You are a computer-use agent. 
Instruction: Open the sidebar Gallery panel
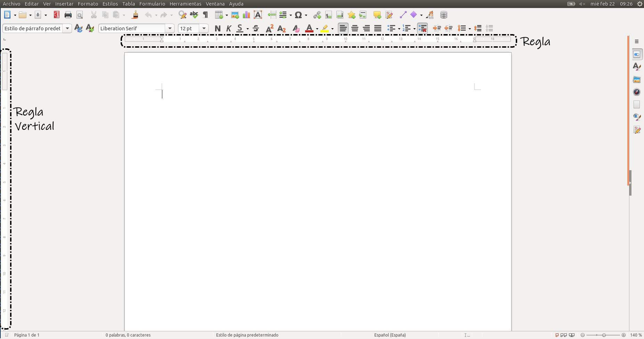[x=637, y=80]
